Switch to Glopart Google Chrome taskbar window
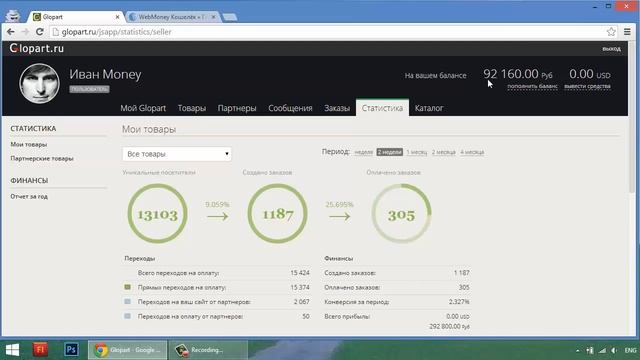The height and width of the screenshot is (360, 640). point(128,350)
